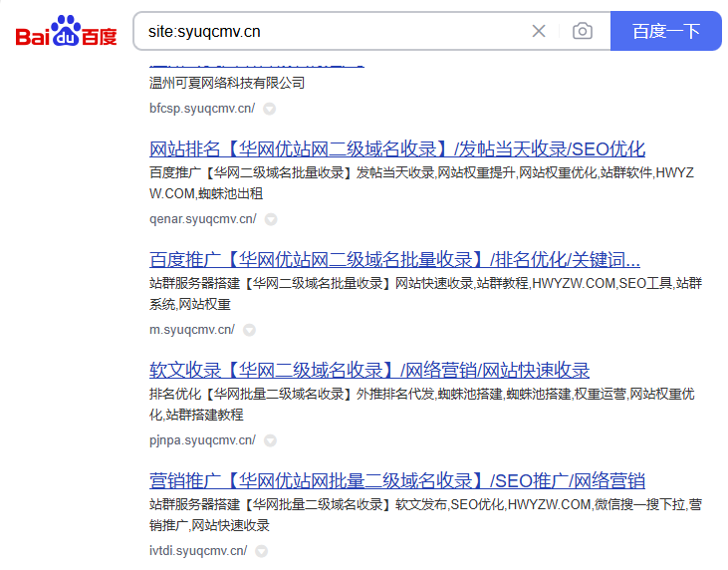Click the Baidu logo

click(x=66, y=31)
